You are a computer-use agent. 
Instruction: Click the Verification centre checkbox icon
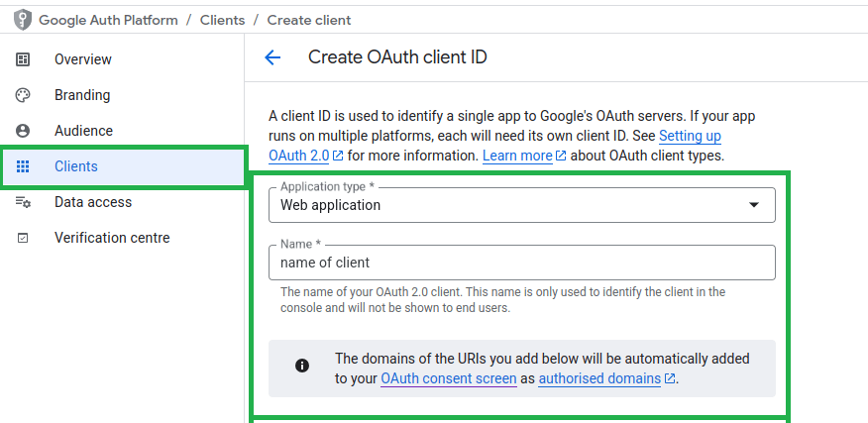(23, 238)
